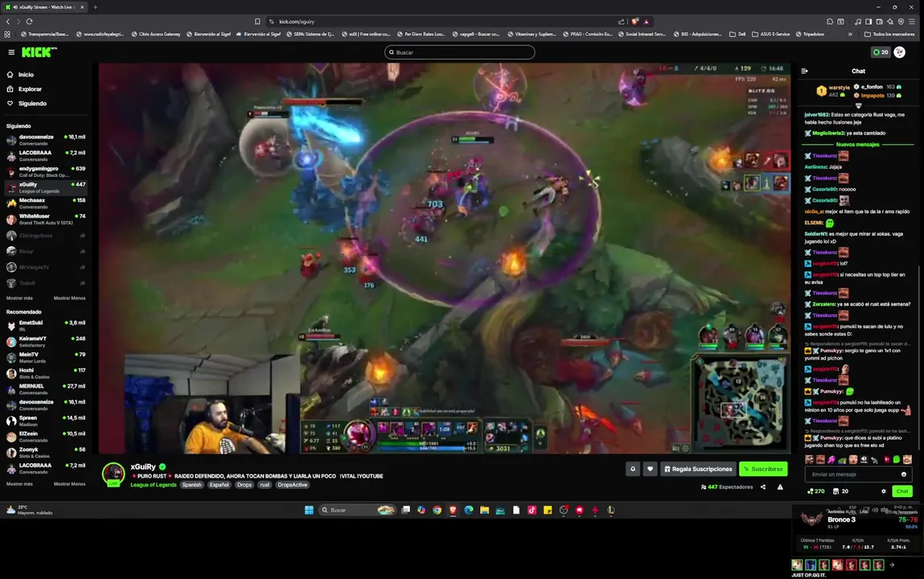
Task: Open Zoonyk recommended channel
Action: 46,453
